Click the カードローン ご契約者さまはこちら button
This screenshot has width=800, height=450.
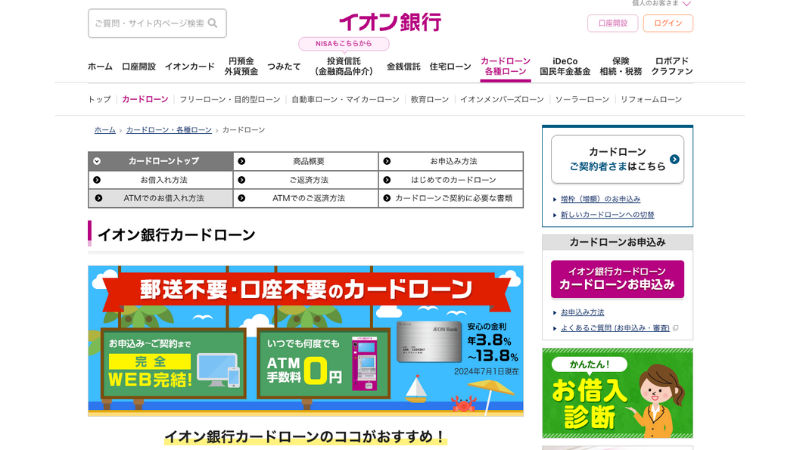617,159
